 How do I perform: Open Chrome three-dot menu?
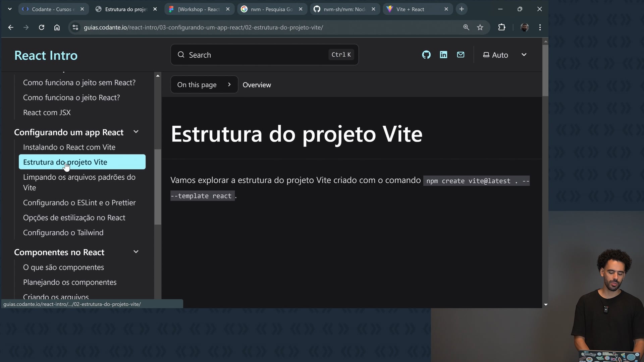click(x=540, y=27)
